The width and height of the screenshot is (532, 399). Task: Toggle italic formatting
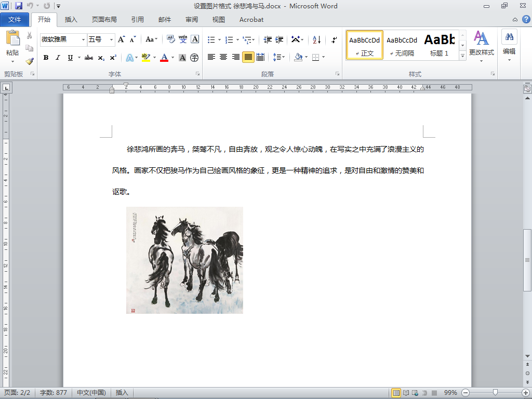point(58,58)
